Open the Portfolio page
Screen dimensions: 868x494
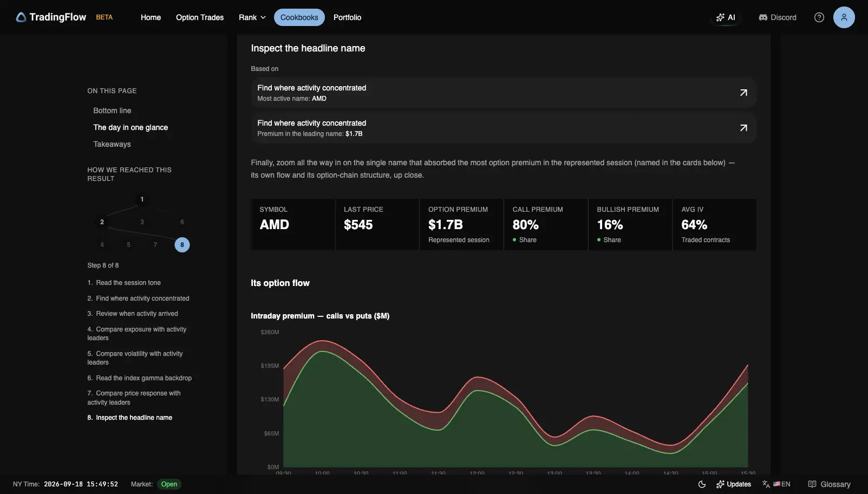[347, 17]
